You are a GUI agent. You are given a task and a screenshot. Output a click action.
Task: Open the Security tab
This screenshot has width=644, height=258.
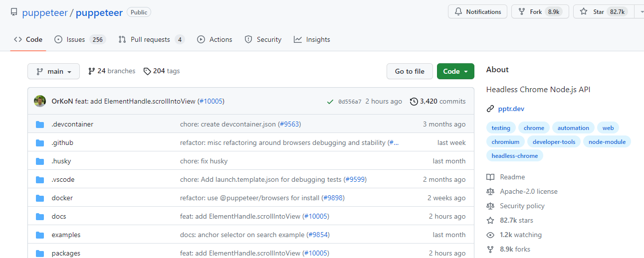coord(263,39)
